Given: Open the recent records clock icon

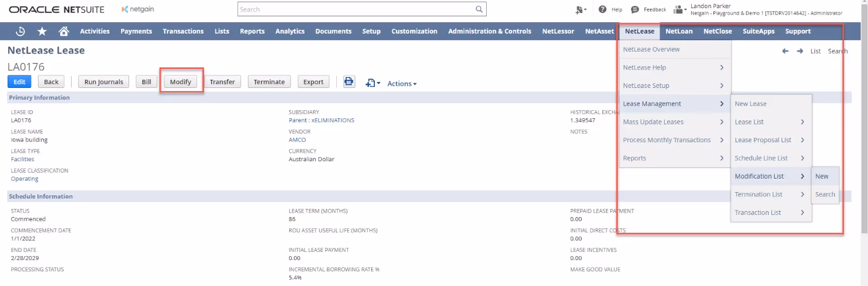Looking at the screenshot, I should pyautogui.click(x=21, y=31).
